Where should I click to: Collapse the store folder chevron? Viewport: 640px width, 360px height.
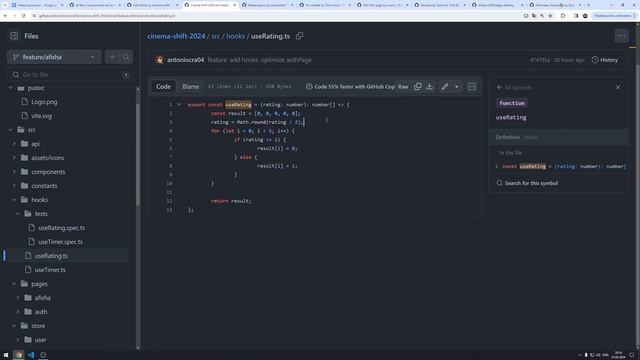click(14, 326)
